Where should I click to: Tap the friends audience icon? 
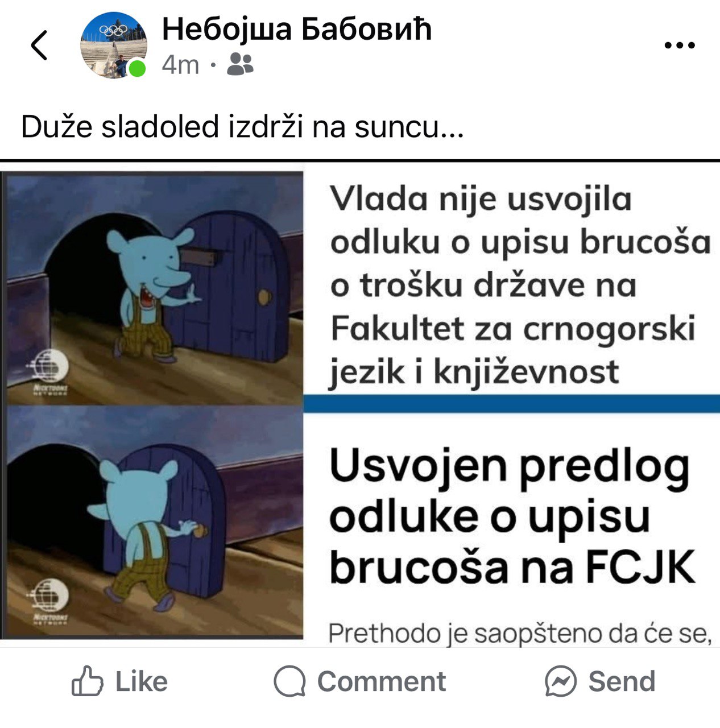pyautogui.click(x=240, y=64)
